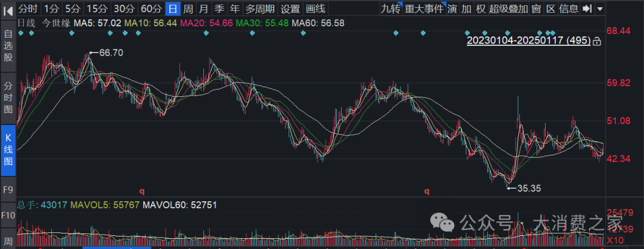This screenshot has height=249, width=644.
Task: Select the 日 daily period tab
Action: tap(174, 8)
